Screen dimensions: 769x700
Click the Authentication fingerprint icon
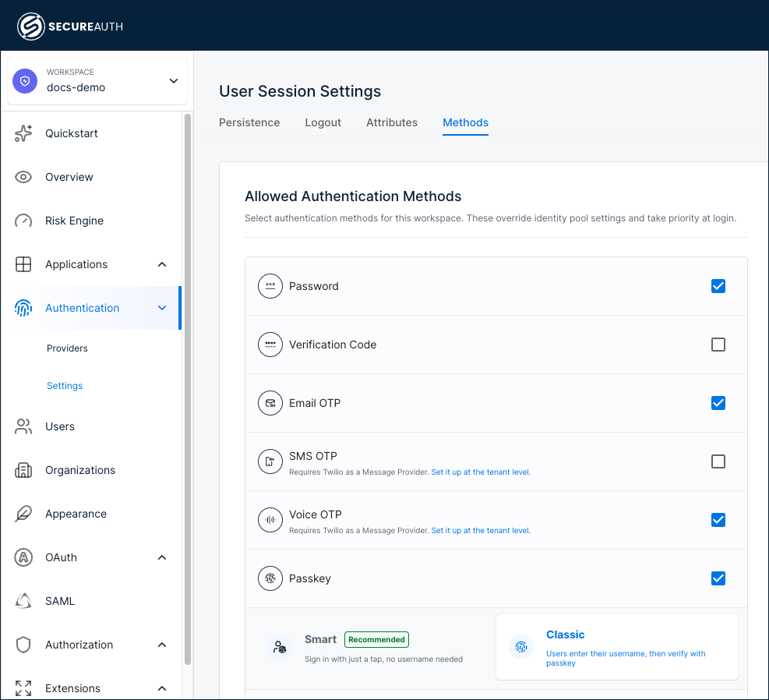pyautogui.click(x=23, y=308)
